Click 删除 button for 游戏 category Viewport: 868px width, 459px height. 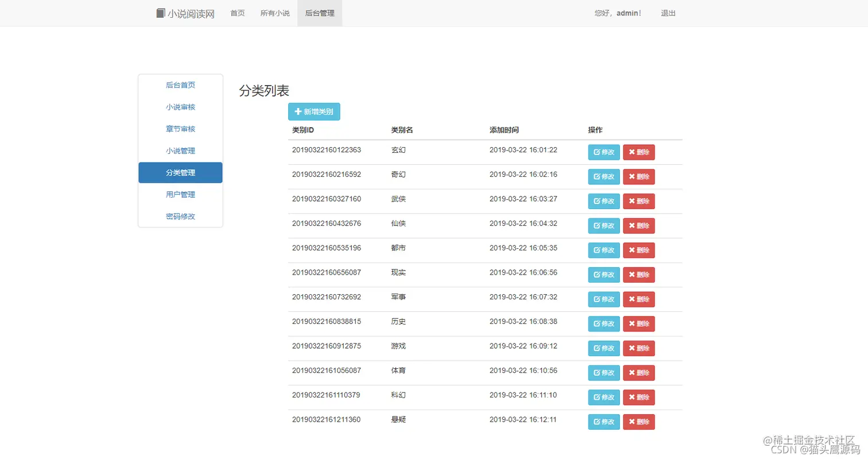coord(639,348)
